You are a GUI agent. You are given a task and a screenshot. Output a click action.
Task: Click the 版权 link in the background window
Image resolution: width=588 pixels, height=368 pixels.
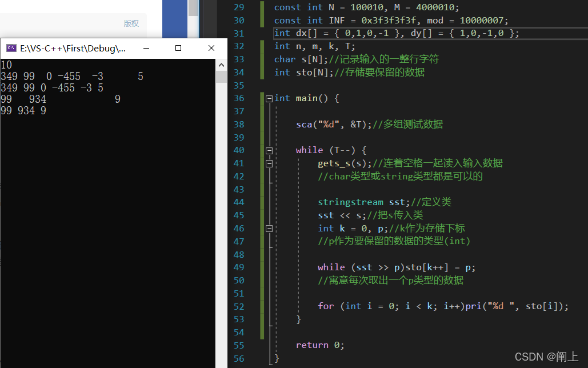click(x=131, y=23)
